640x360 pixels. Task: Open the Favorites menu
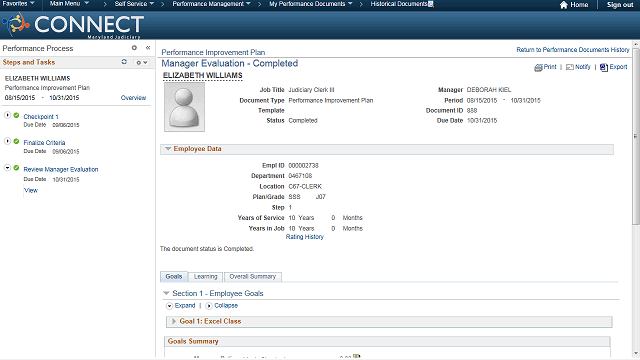point(18,4)
